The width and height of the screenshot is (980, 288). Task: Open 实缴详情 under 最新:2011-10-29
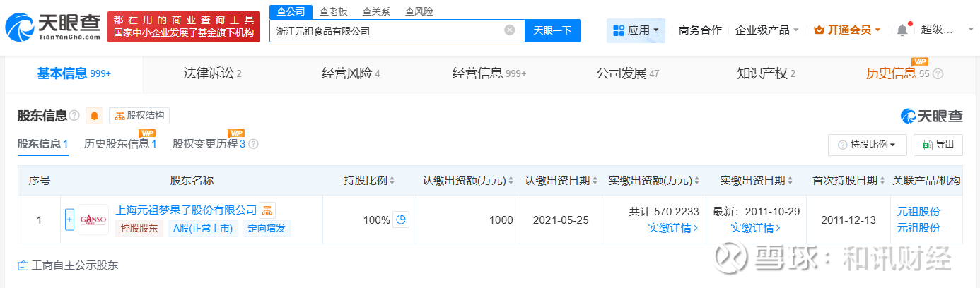756,228
